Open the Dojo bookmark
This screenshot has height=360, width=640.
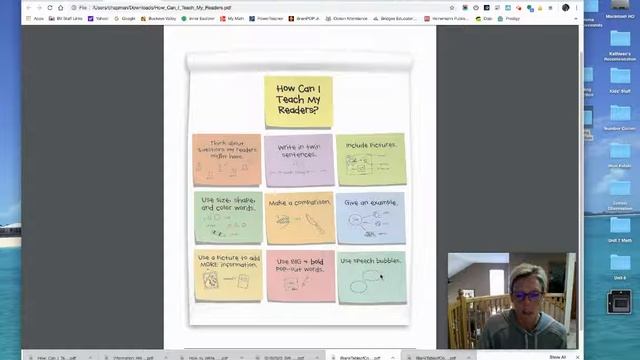[484, 19]
